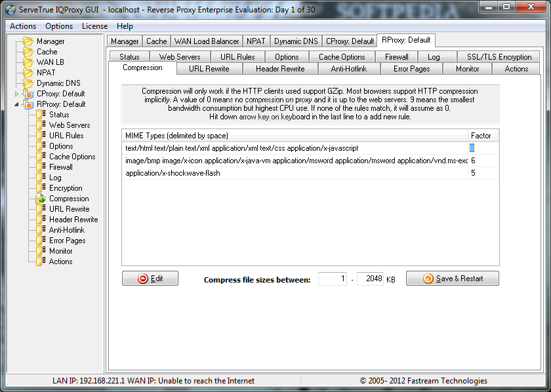Open the Error Pages sub-tab
Image resolution: width=551 pixels, height=392 pixels.
411,69
